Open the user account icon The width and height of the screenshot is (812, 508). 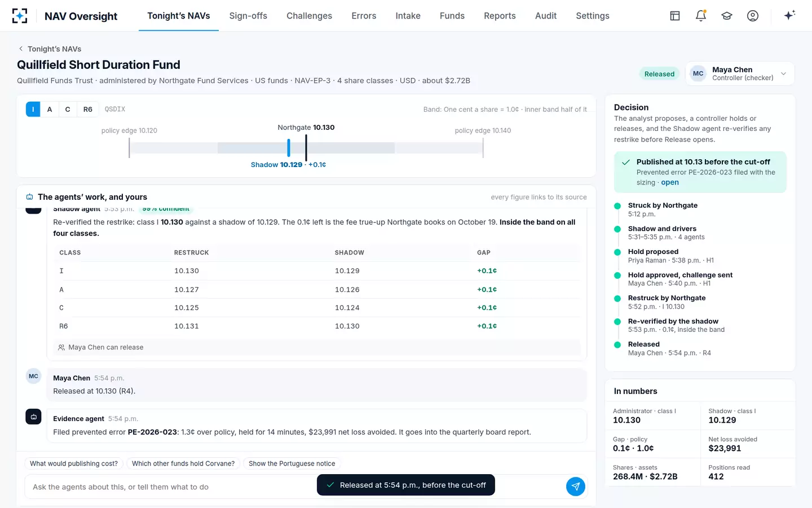coord(753,16)
